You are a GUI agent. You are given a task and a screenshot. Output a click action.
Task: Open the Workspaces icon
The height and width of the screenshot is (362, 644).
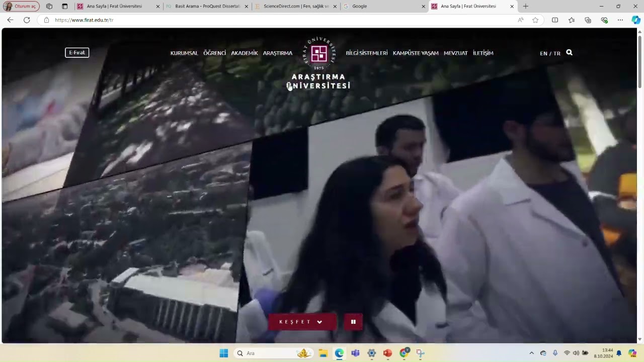[49, 6]
